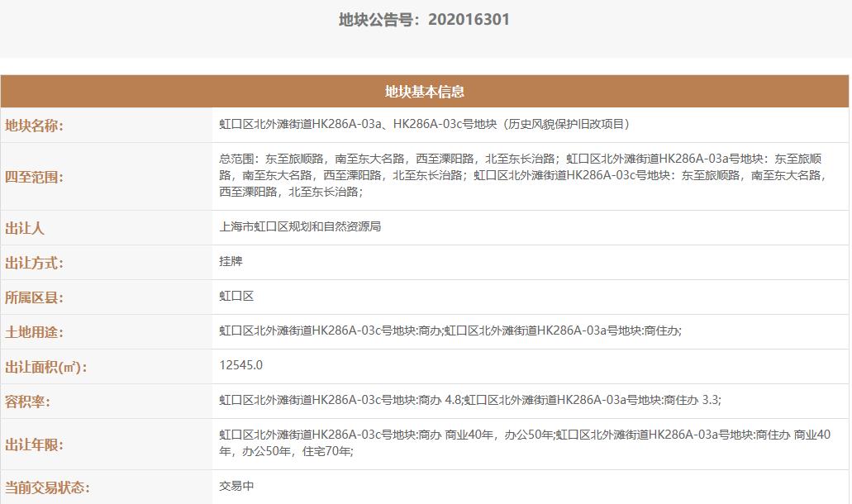Viewport: 852px width, 504px height.
Task: Click the 四至范围 boundary description text
Action: pos(521,175)
